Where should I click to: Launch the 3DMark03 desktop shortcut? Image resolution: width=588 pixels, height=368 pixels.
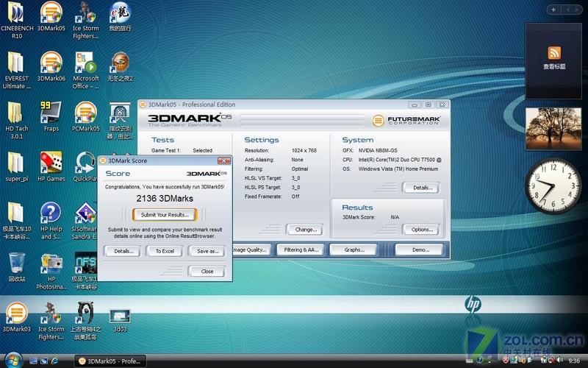click(16, 314)
